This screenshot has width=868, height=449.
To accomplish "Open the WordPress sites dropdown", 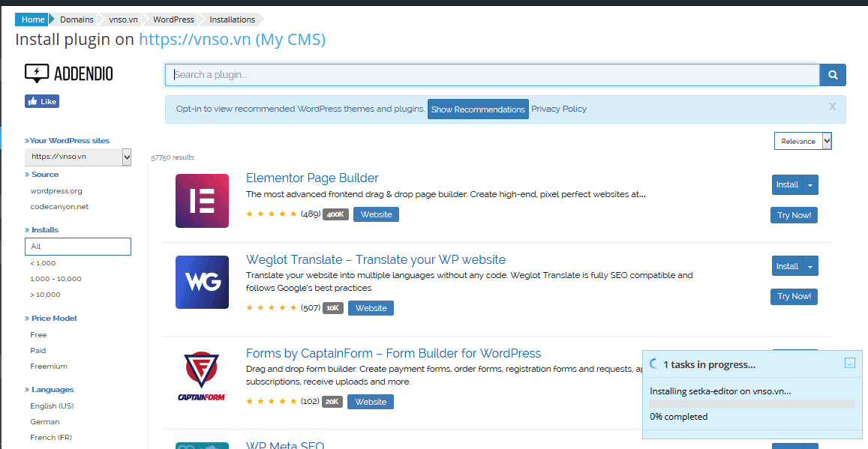I will pos(78,157).
